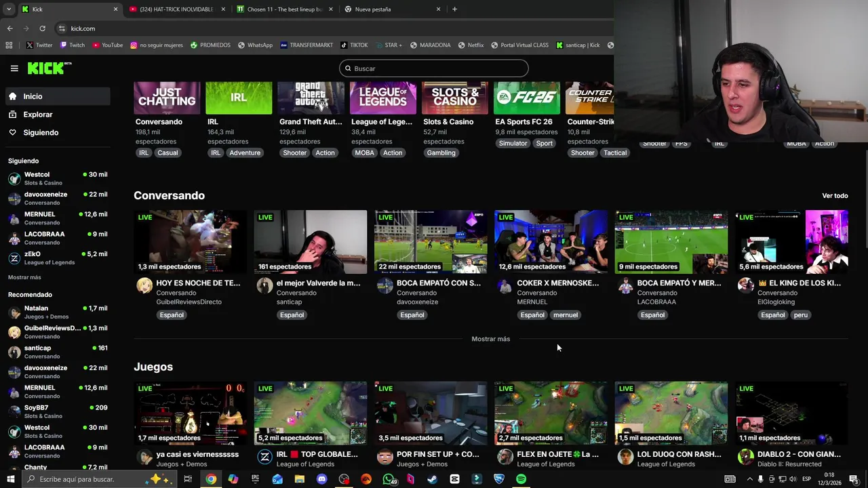
Task: Open EL KING DE LOS KI stream thumbnail
Action: click(x=791, y=242)
